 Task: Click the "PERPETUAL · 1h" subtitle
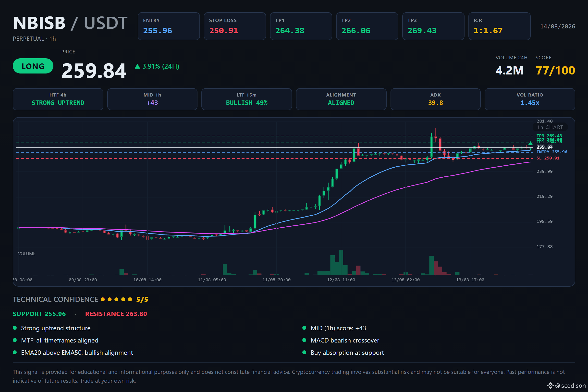point(34,39)
